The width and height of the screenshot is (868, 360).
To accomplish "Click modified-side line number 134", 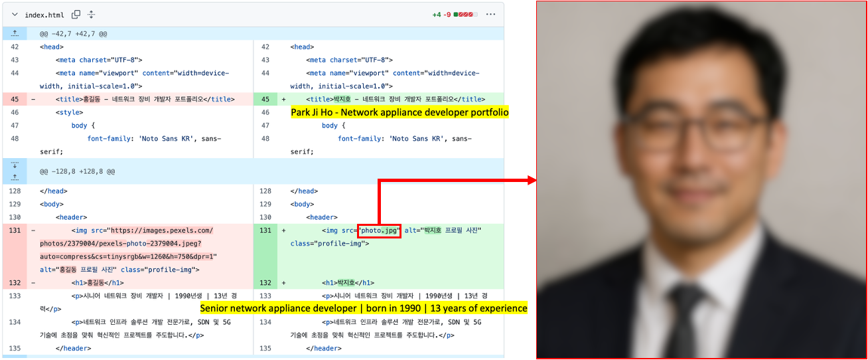I will 265,322.
